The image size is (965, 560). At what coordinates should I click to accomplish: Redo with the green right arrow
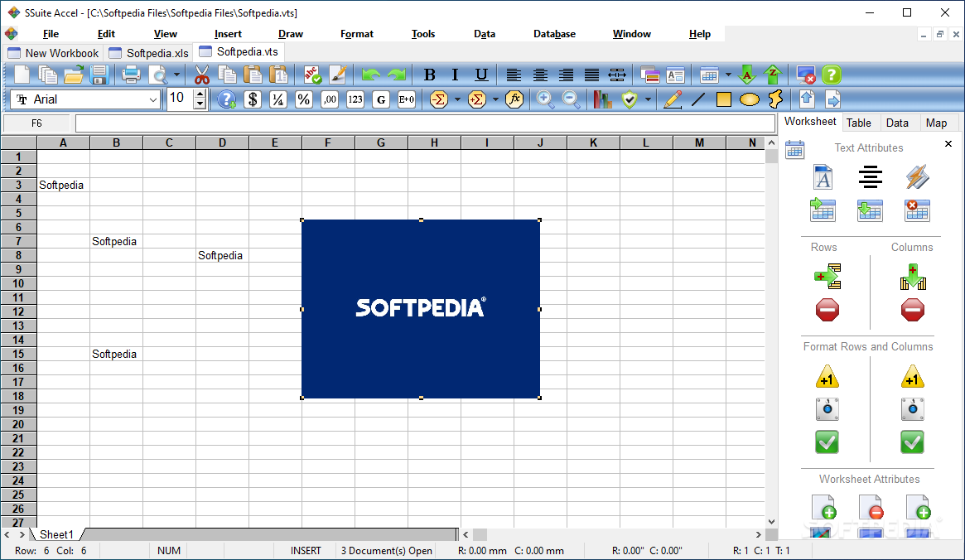[x=397, y=75]
